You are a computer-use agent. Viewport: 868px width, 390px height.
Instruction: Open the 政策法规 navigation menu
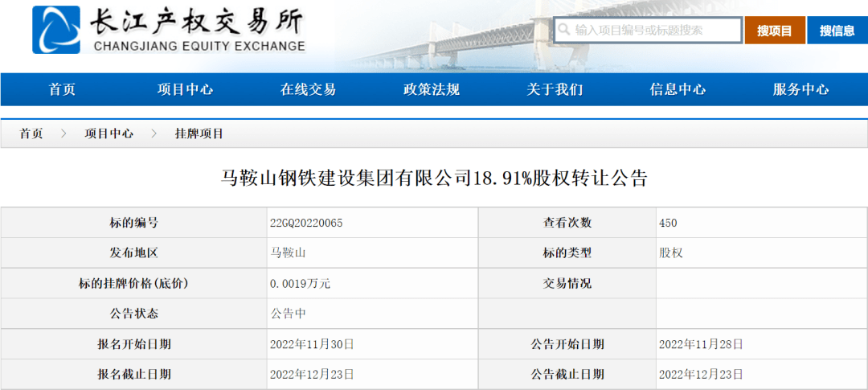click(432, 90)
